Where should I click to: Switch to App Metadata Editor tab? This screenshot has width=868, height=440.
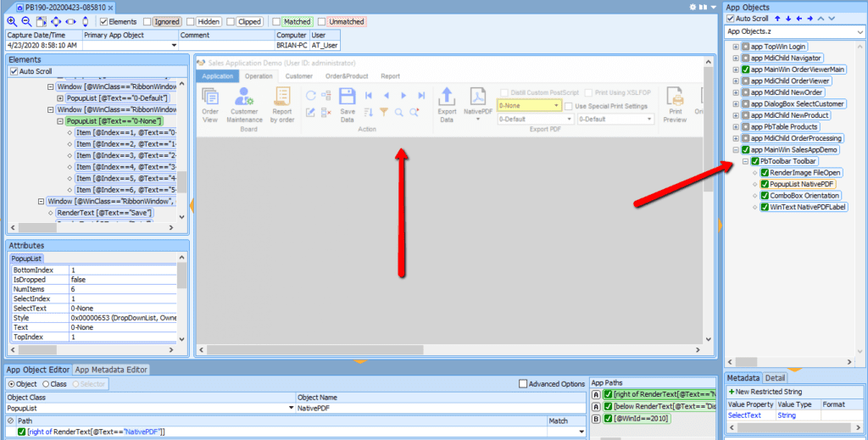tap(111, 370)
